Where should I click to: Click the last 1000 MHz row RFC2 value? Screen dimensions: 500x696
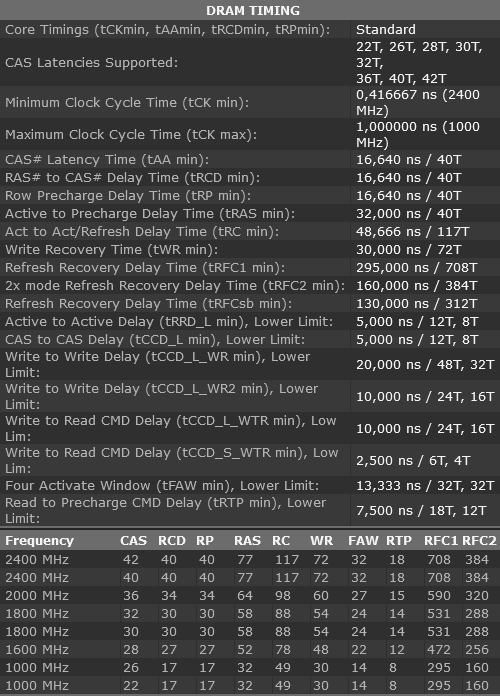coord(477,686)
